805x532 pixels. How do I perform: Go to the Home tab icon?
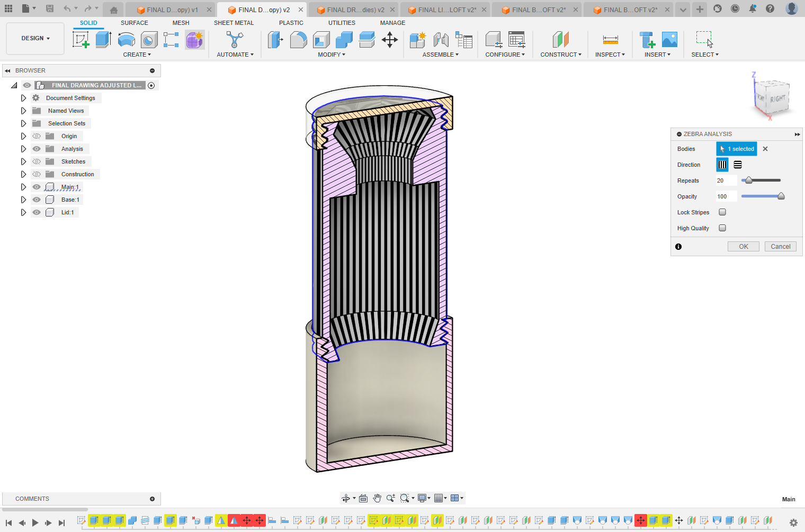114,10
